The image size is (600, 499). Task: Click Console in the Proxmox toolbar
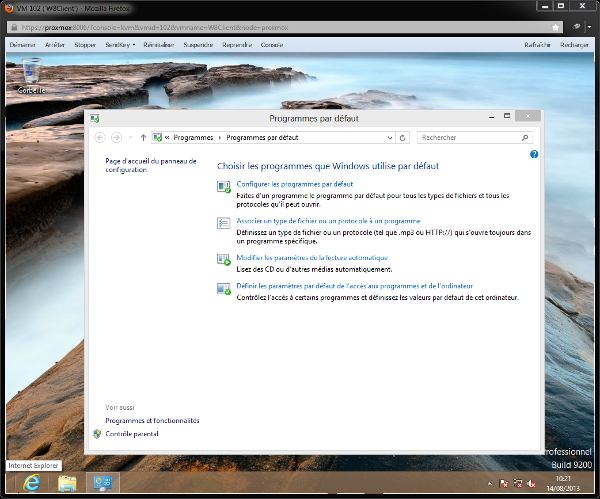click(272, 45)
